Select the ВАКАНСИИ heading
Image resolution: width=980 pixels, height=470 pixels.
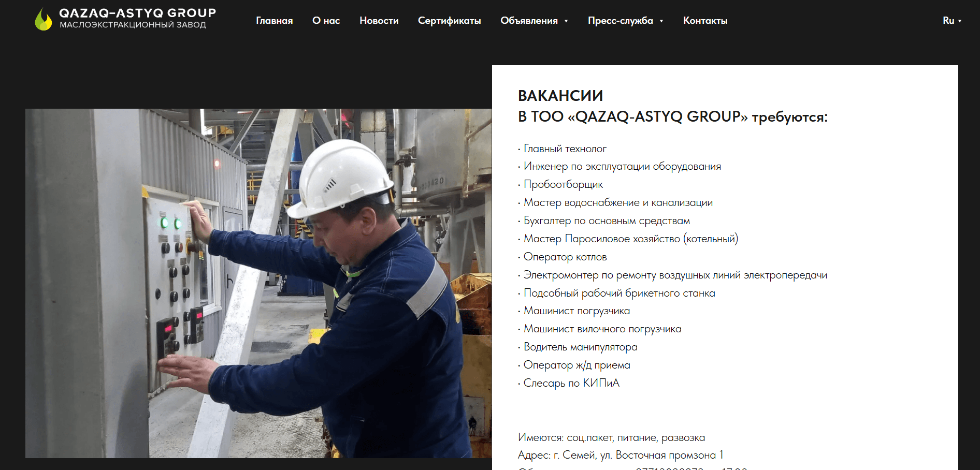[560, 96]
